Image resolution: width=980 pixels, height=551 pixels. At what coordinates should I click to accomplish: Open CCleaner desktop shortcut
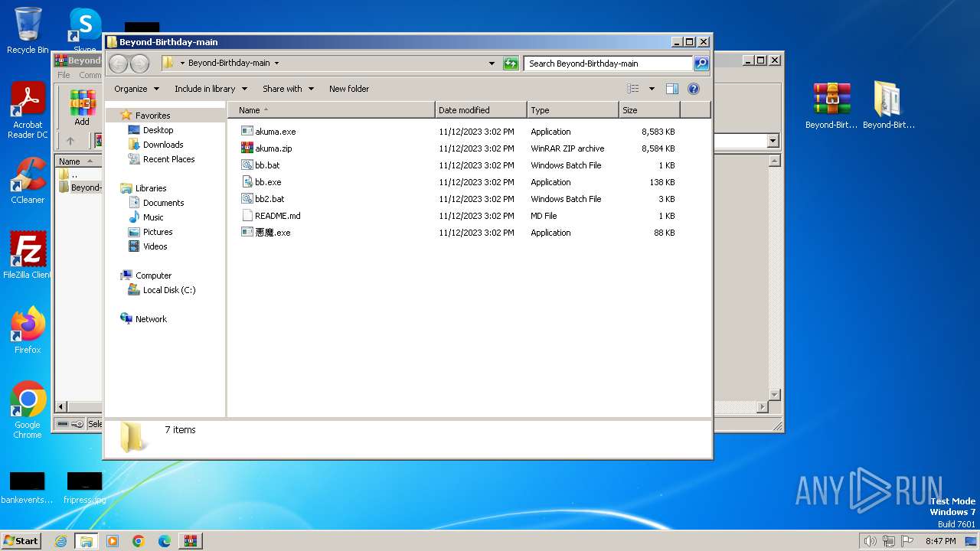click(28, 181)
